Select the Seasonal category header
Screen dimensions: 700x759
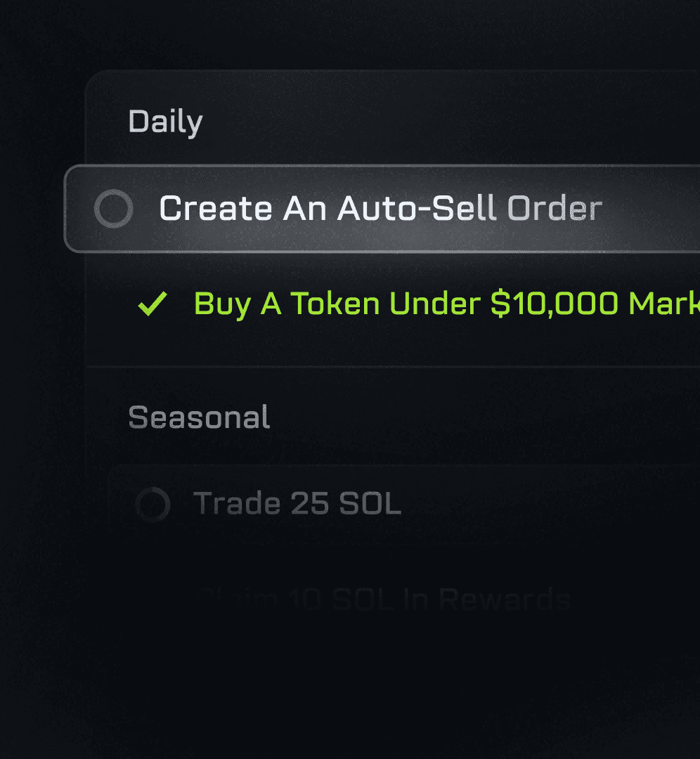[198, 417]
